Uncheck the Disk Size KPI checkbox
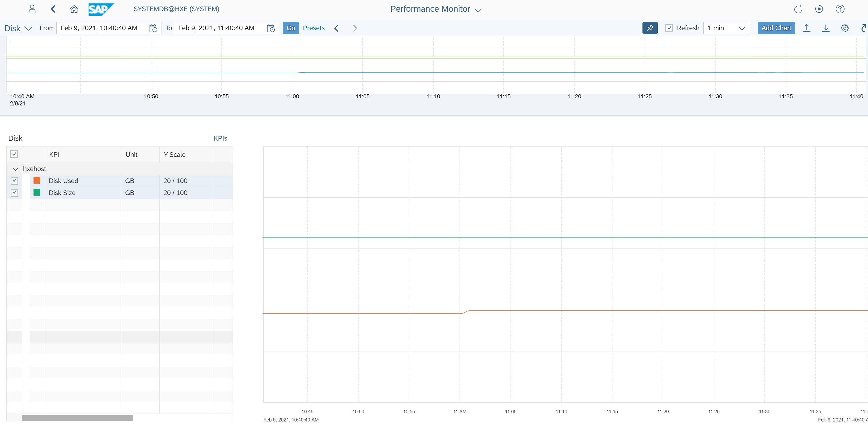Screen dimensions: 868x428 click(x=14, y=193)
